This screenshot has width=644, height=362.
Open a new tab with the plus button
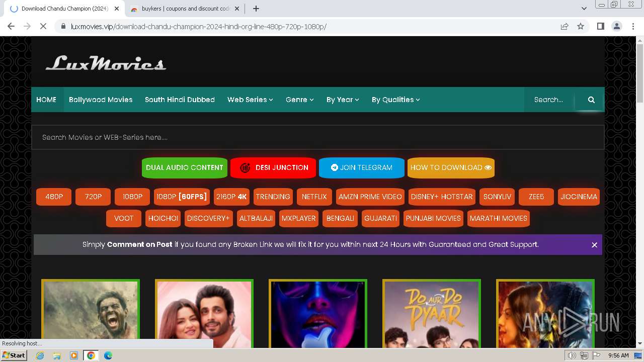click(256, 9)
